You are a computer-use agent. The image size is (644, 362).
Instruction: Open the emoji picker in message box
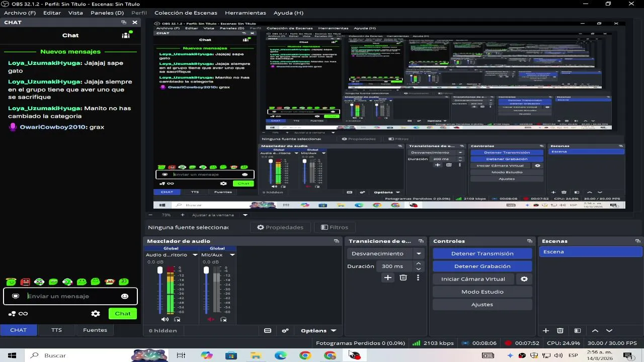pos(125,296)
